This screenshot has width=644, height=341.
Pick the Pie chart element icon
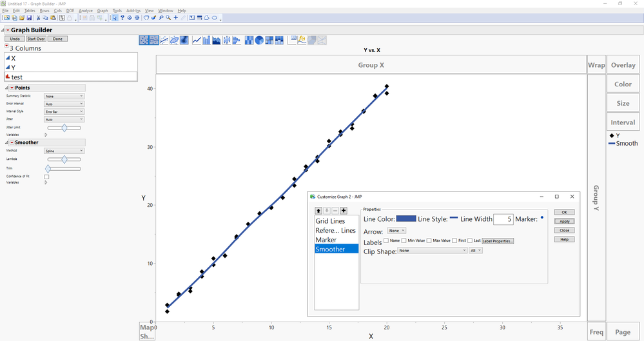[259, 40]
